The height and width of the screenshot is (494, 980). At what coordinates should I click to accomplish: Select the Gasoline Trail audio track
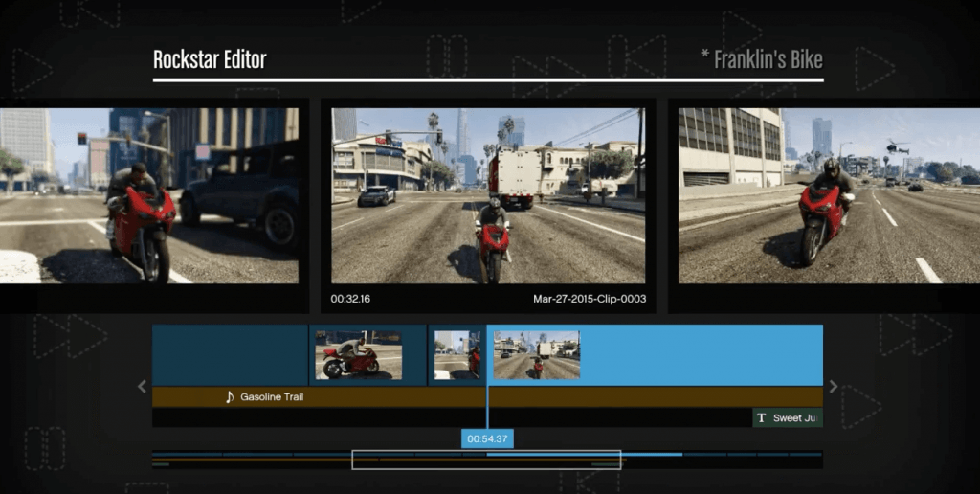tap(487, 397)
